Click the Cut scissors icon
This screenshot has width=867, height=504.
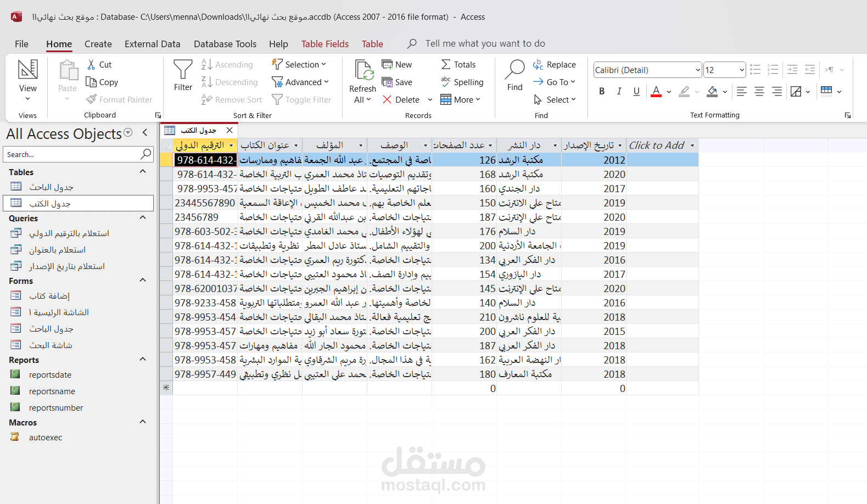(x=91, y=65)
